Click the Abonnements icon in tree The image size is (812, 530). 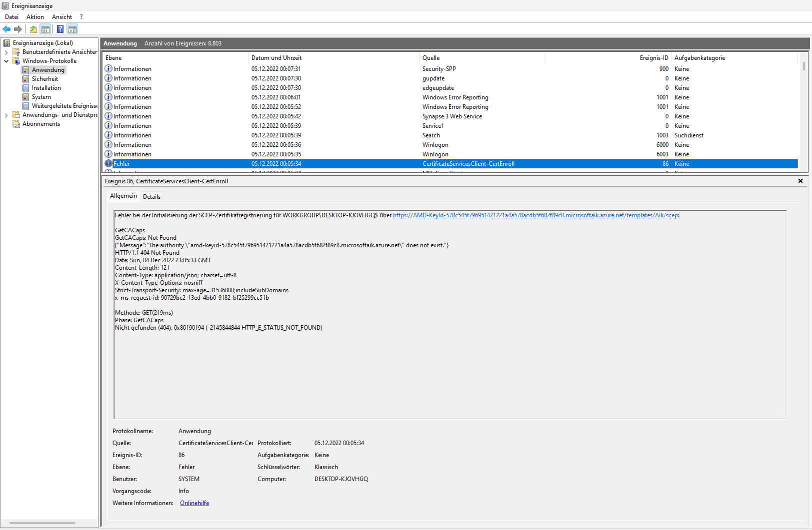click(x=16, y=124)
